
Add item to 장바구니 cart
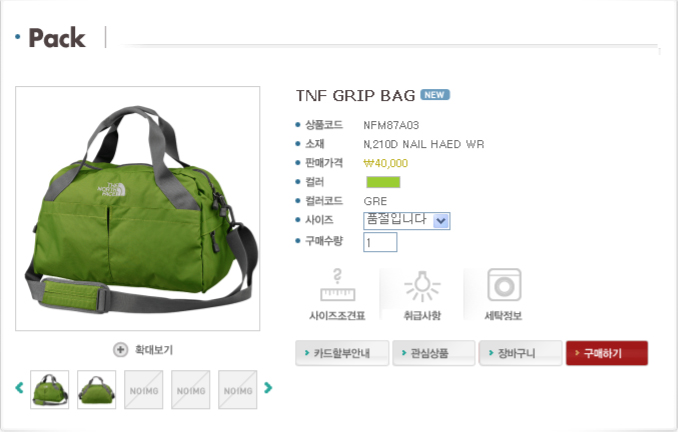tap(521, 353)
